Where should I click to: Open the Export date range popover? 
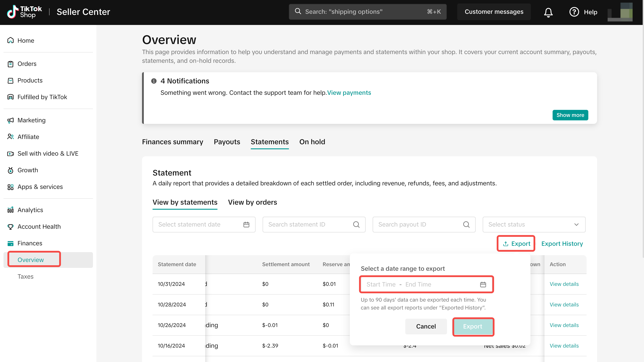pos(516,244)
